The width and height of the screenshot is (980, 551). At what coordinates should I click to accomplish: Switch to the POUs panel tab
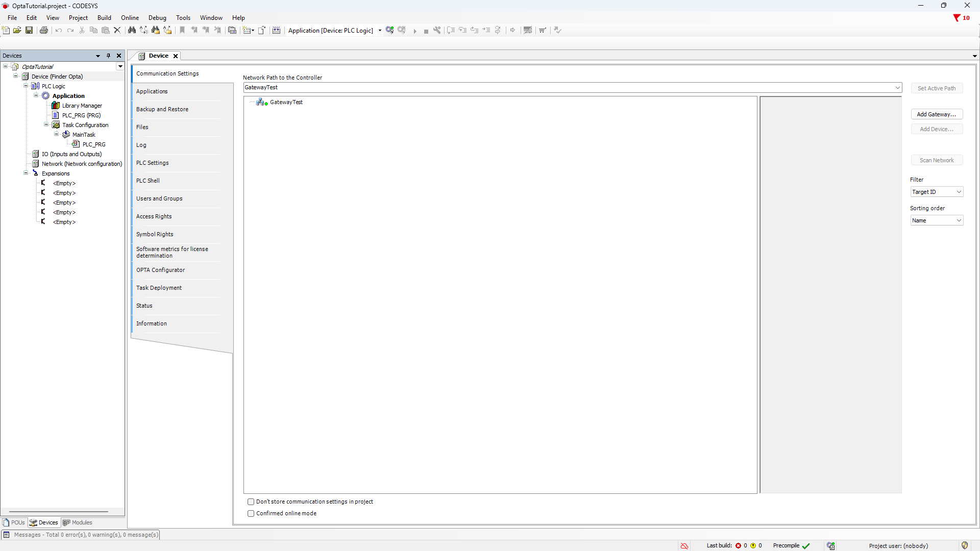point(14,522)
